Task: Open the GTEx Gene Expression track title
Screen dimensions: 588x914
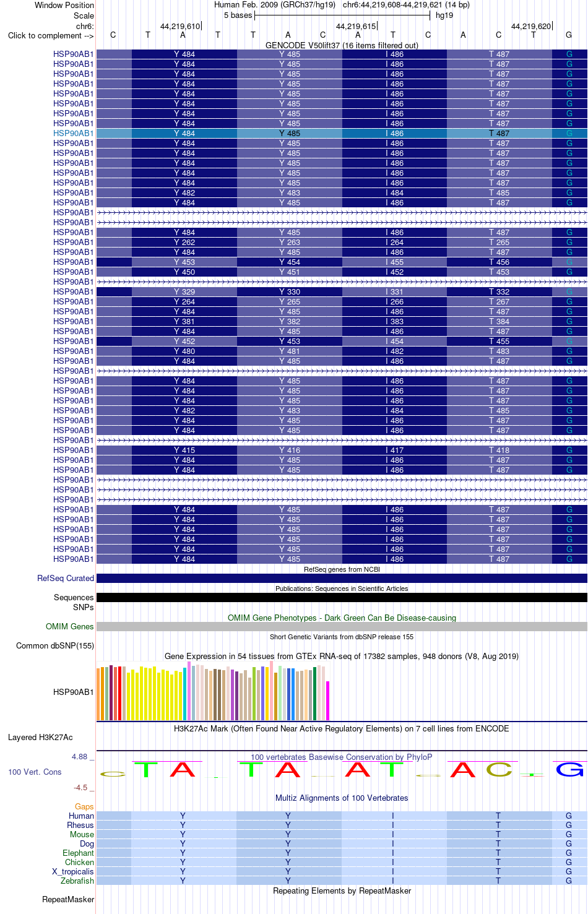Action: pos(342,656)
